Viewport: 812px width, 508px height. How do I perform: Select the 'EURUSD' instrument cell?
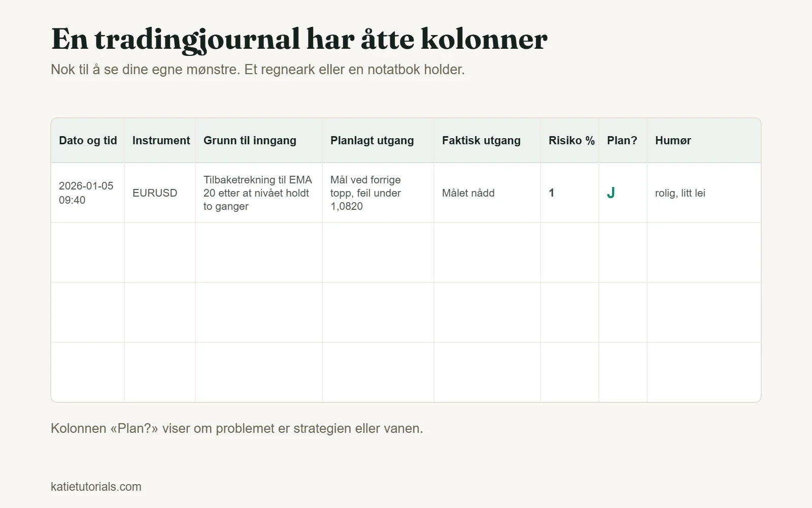pyautogui.click(x=160, y=193)
